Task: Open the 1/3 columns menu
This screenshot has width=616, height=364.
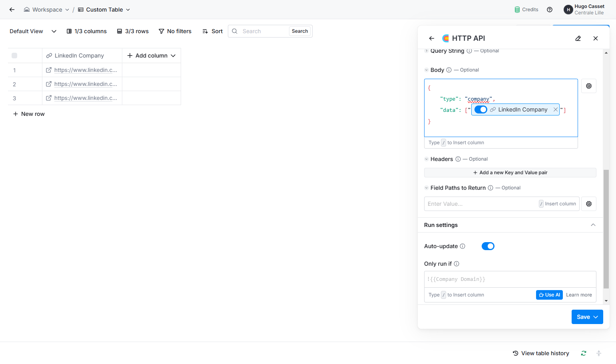Action: (x=87, y=31)
